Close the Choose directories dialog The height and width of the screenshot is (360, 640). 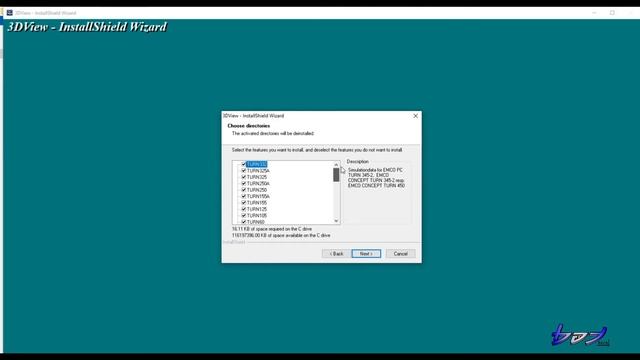click(x=416, y=116)
